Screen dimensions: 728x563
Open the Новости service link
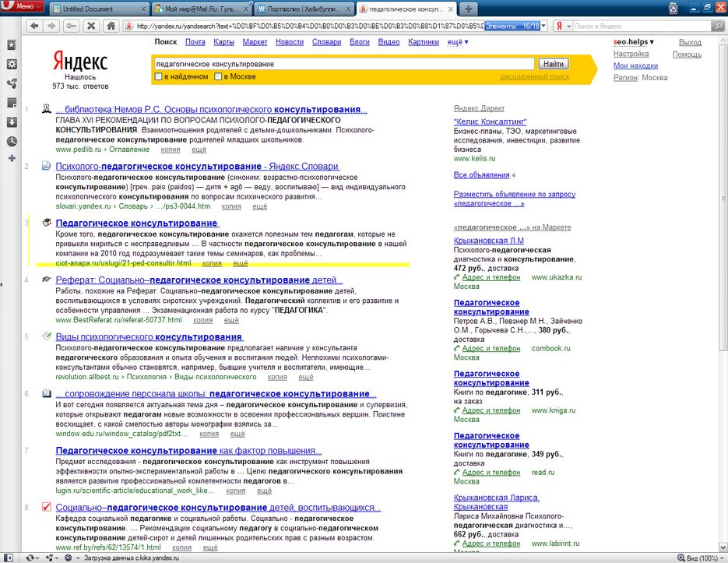click(290, 42)
